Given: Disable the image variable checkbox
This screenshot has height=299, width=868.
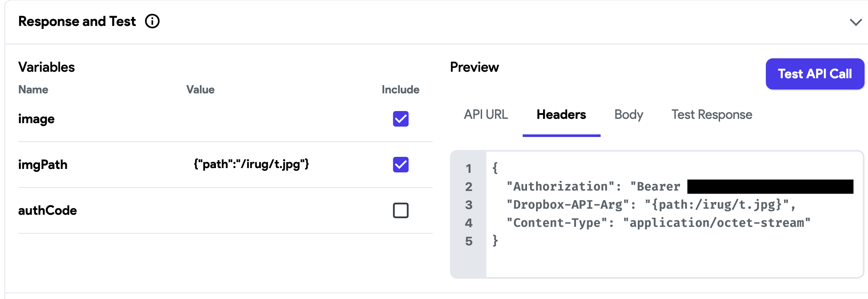Looking at the screenshot, I should pos(400,119).
